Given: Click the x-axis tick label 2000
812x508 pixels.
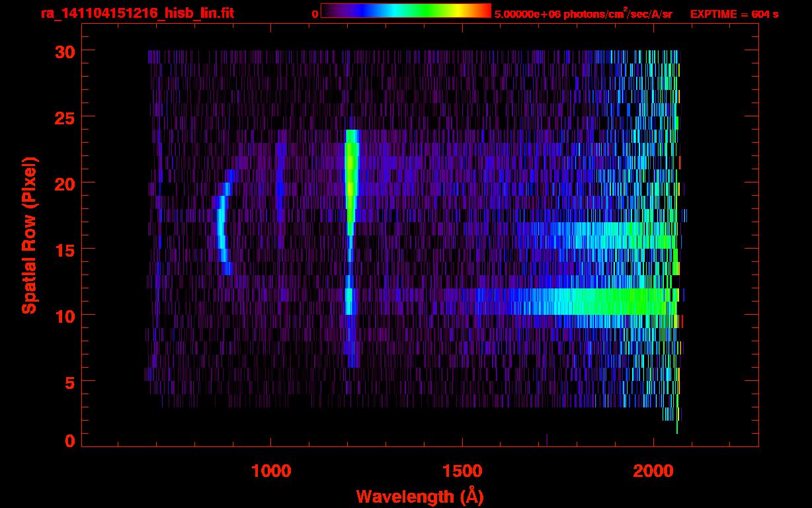Looking at the screenshot, I should click(653, 471).
